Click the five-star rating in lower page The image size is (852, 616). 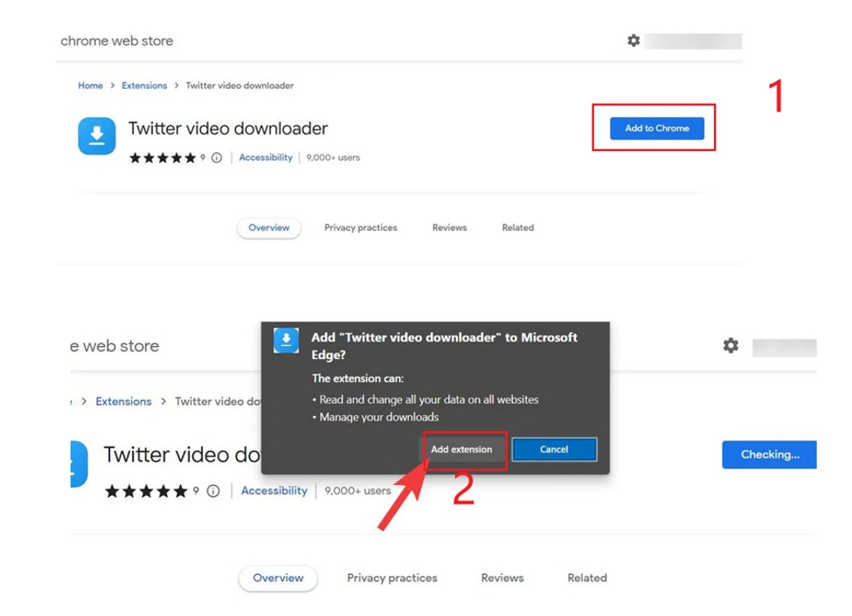pyautogui.click(x=146, y=491)
